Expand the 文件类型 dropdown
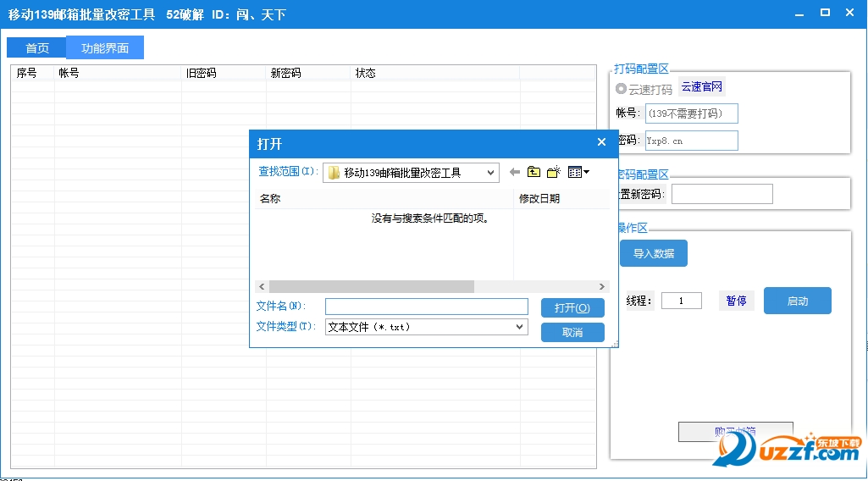Screen dimensions: 868x481 pyautogui.click(x=520, y=327)
